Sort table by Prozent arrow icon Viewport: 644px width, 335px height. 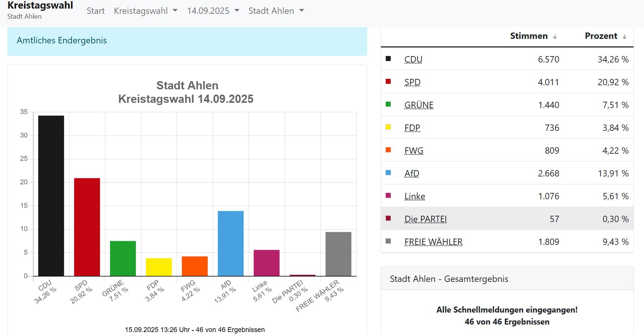tap(624, 37)
